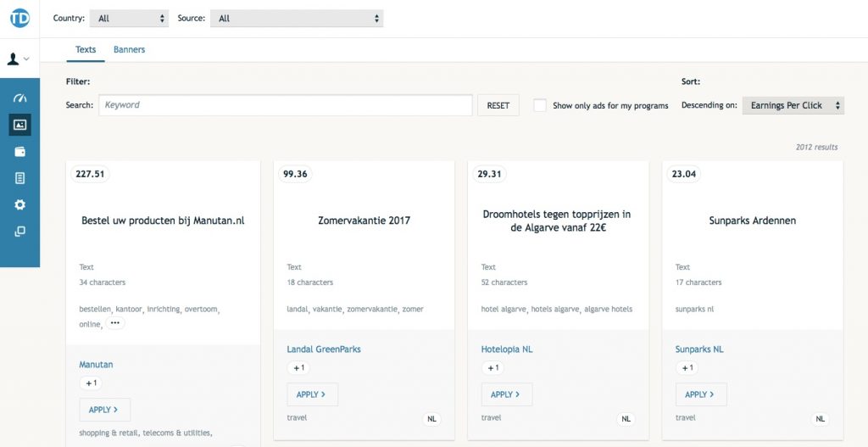This screenshot has width=868, height=447.
Task: Click the RESET button
Action: click(x=498, y=105)
